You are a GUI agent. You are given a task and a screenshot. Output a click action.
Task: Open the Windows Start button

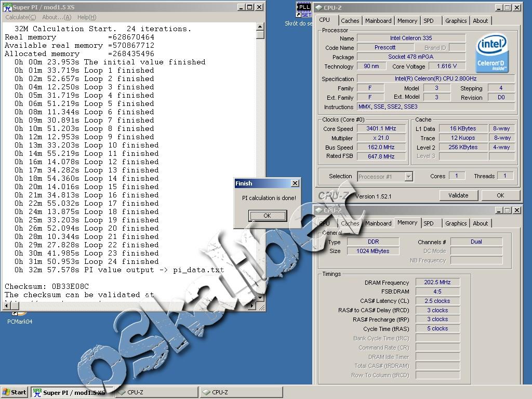[14, 392]
